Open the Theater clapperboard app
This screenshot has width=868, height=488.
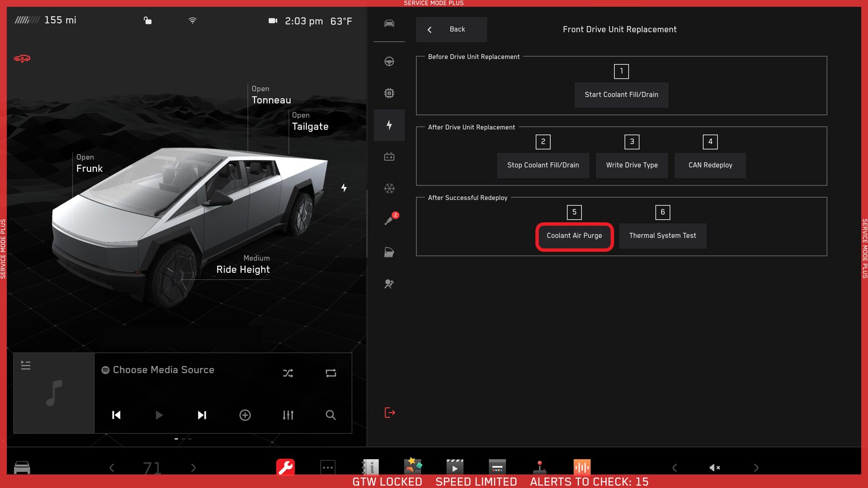[x=455, y=467]
